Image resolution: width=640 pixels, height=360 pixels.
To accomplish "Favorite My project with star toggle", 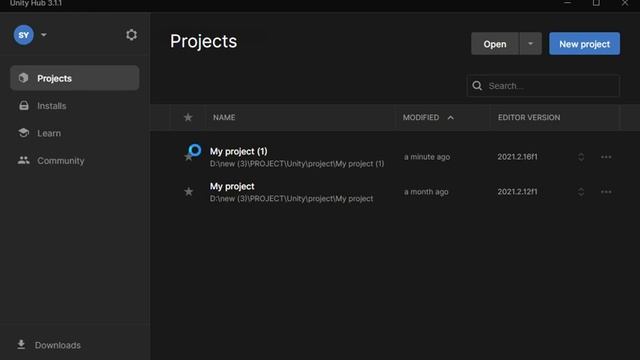I will 188,191.
